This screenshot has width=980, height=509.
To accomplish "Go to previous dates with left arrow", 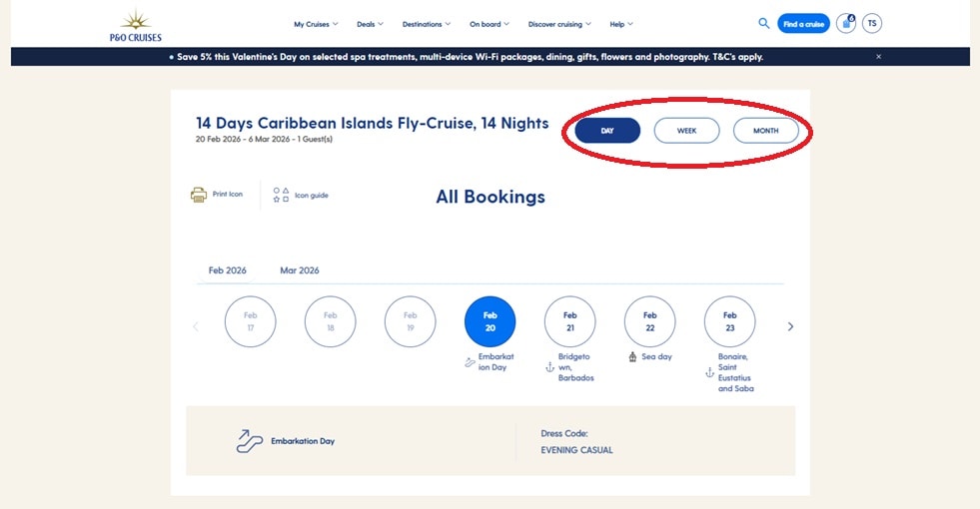I will tap(196, 326).
